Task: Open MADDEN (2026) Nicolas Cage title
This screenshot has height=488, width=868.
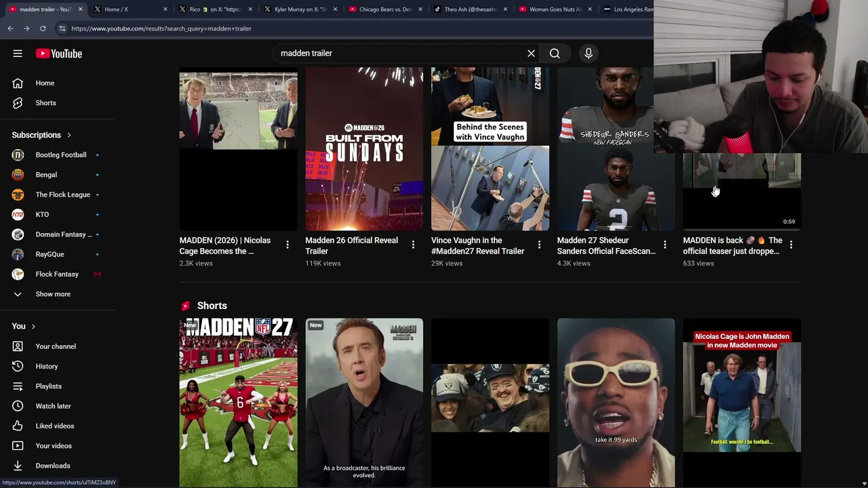Action: 225,245
